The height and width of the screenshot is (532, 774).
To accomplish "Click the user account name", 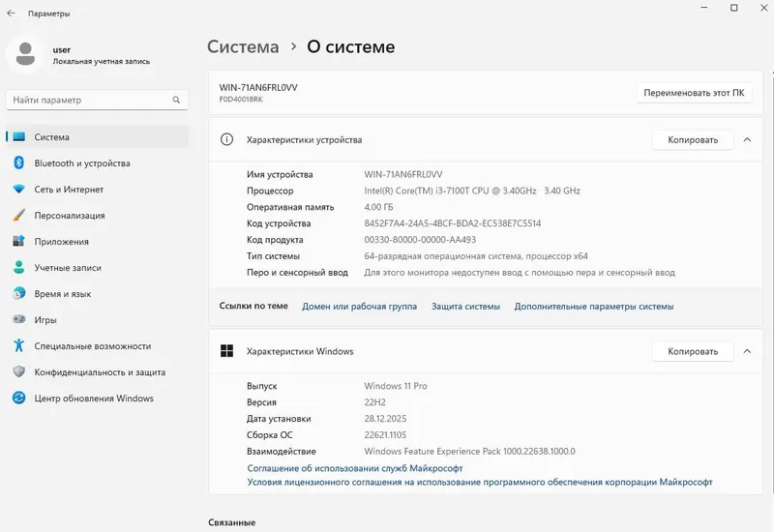I will tap(62, 49).
